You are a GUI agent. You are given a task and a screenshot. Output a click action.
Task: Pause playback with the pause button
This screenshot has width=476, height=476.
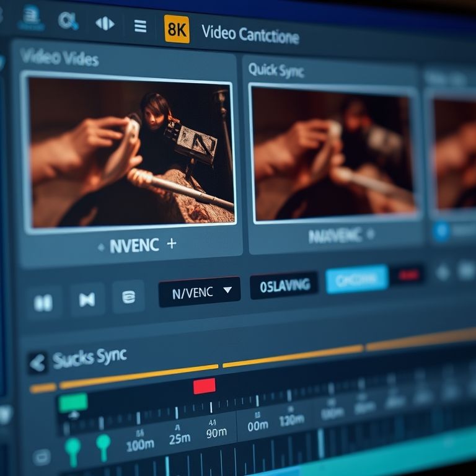pos(43,302)
